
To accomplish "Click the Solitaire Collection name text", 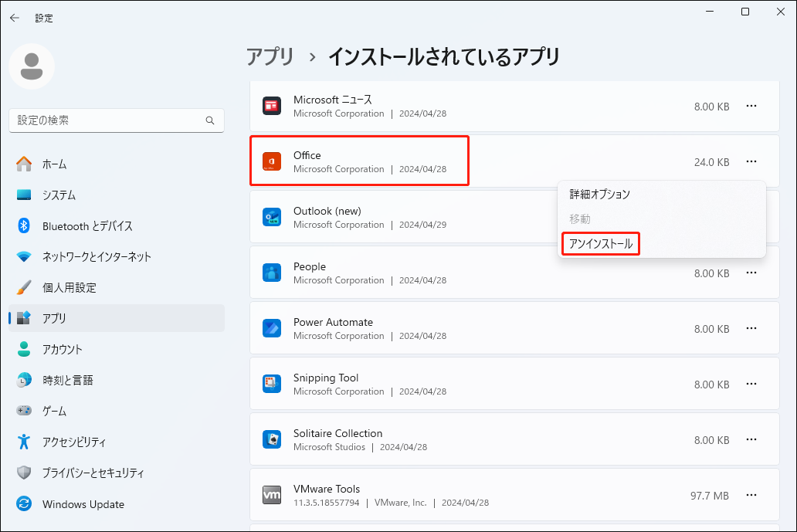I will 338,433.
